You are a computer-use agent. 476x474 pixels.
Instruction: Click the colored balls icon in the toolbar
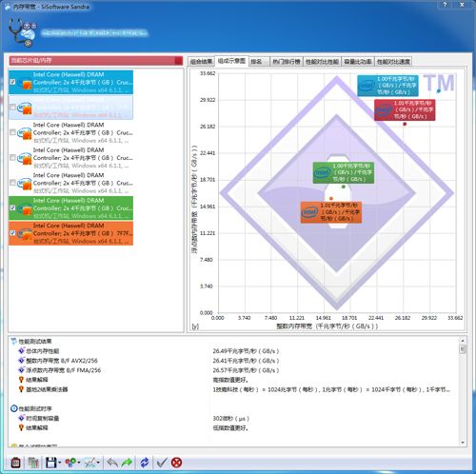(x=70, y=463)
